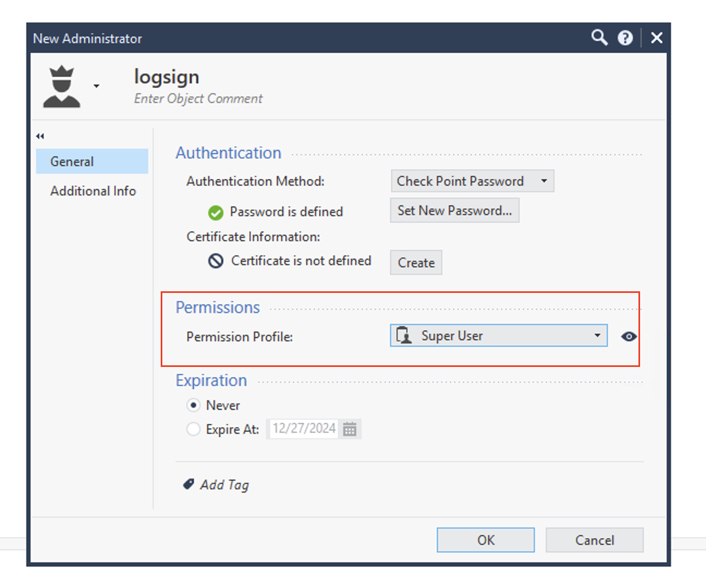The width and height of the screenshot is (706, 588).
Task: Click the Enter Object Comment field
Action: (x=198, y=99)
